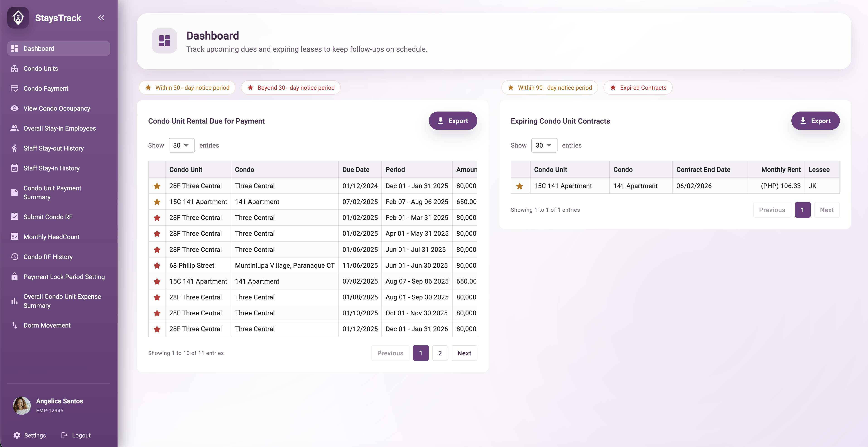Toggle Beyond 30-day notice period filter
This screenshot has width=868, height=447.
(x=291, y=88)
